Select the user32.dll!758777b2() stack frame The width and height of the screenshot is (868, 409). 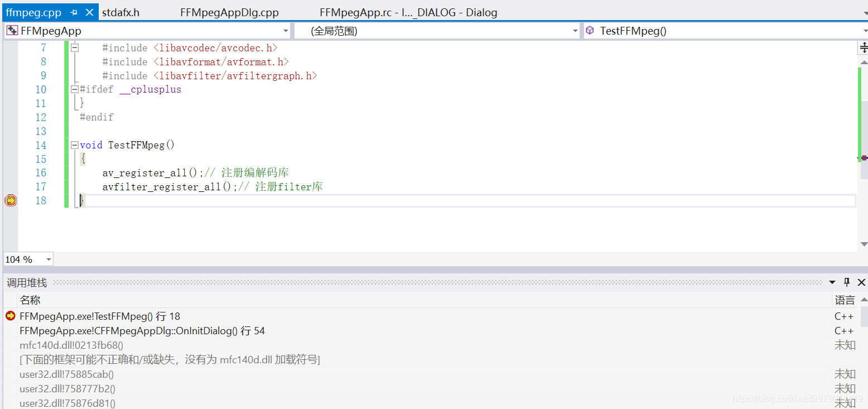428,389
